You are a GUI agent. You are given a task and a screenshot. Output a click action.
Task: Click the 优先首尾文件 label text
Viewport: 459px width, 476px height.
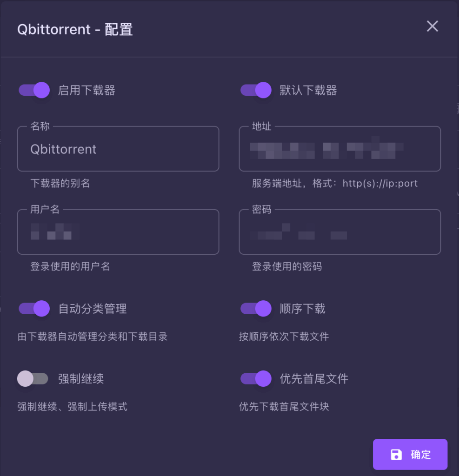coord(314,379)
